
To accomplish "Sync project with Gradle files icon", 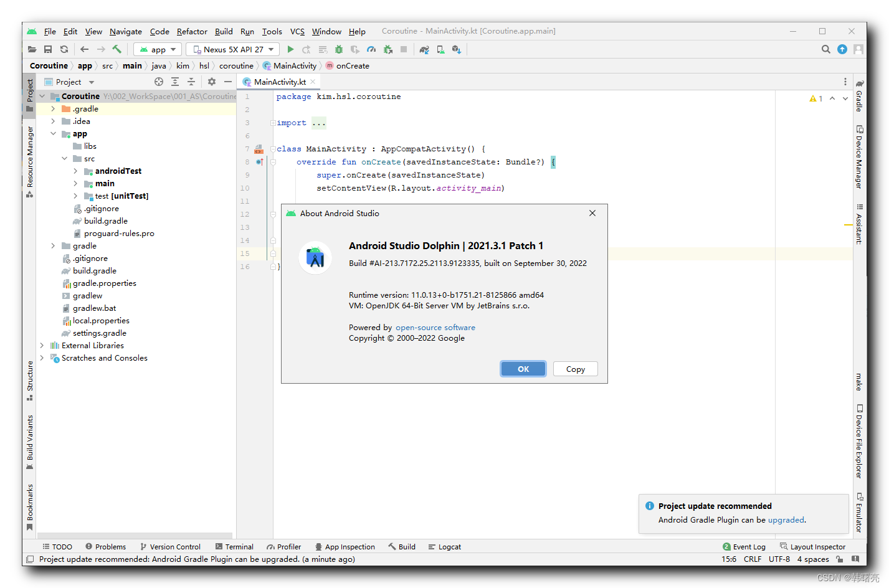I will point(424,49).
